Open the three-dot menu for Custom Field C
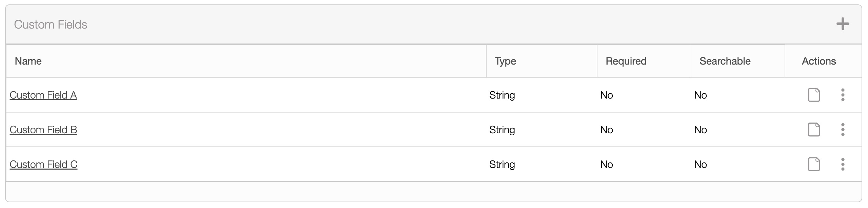This screenshot has height=208, width=868. point(843,164)
